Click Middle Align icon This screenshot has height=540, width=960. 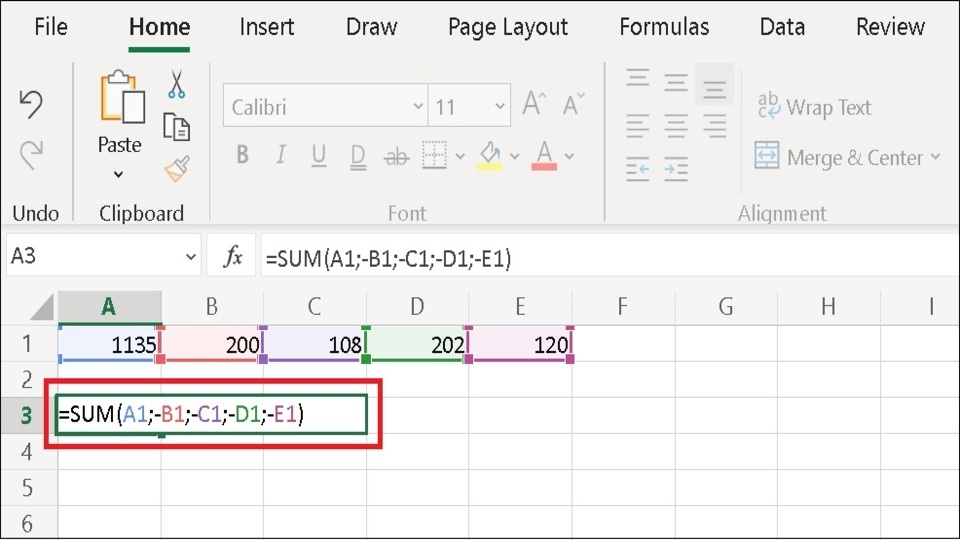(676, 83)
